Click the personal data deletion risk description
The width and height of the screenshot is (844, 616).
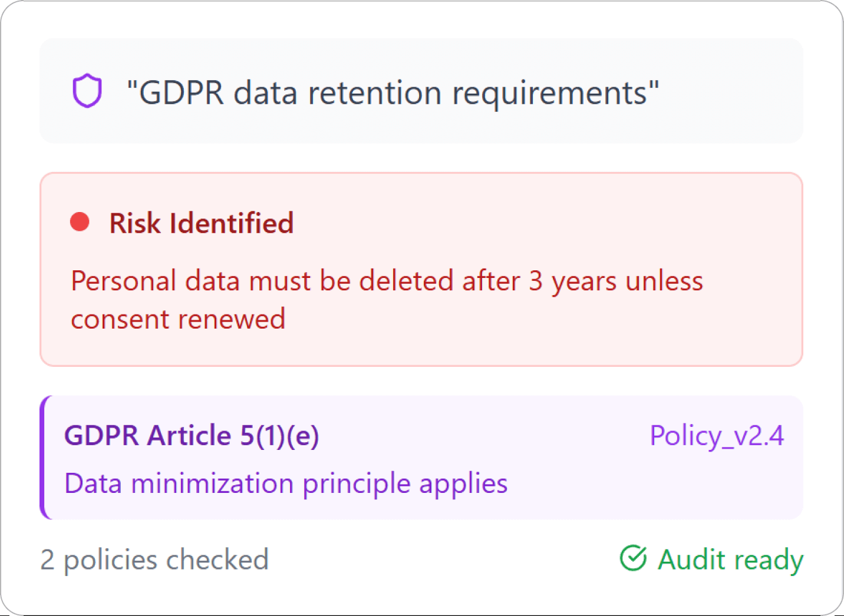point(387,281)
